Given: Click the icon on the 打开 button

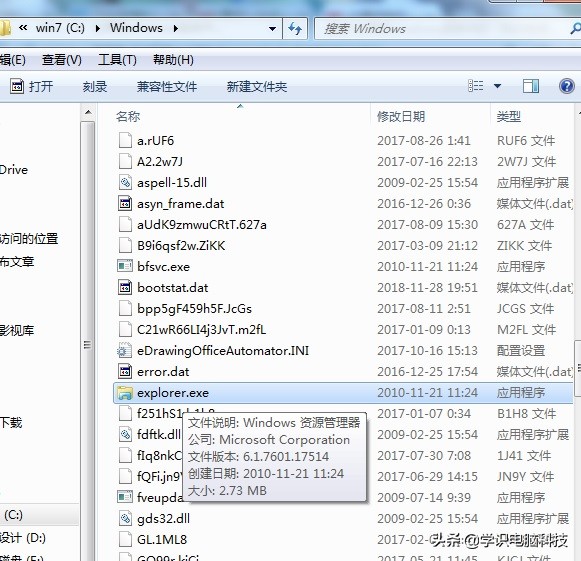Looking at the screenshot, I should (x=17, y=86).
